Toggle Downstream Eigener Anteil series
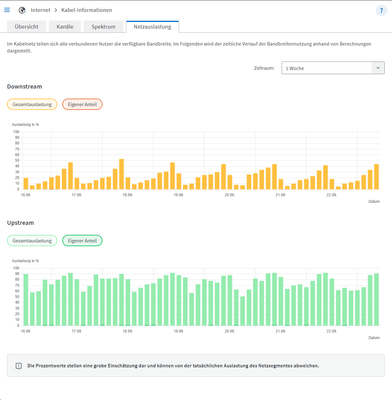Screen dimensions: 392x400 click(x=82, y=104)
